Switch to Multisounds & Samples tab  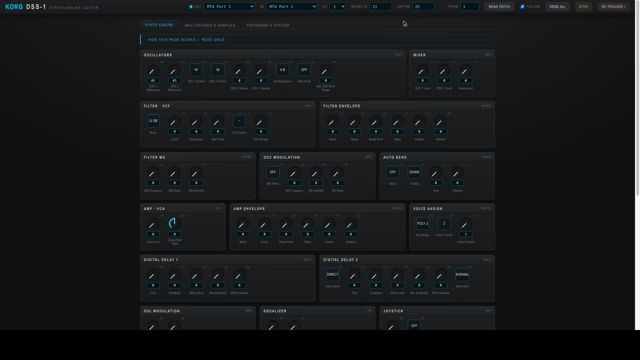tap(210, 25)
